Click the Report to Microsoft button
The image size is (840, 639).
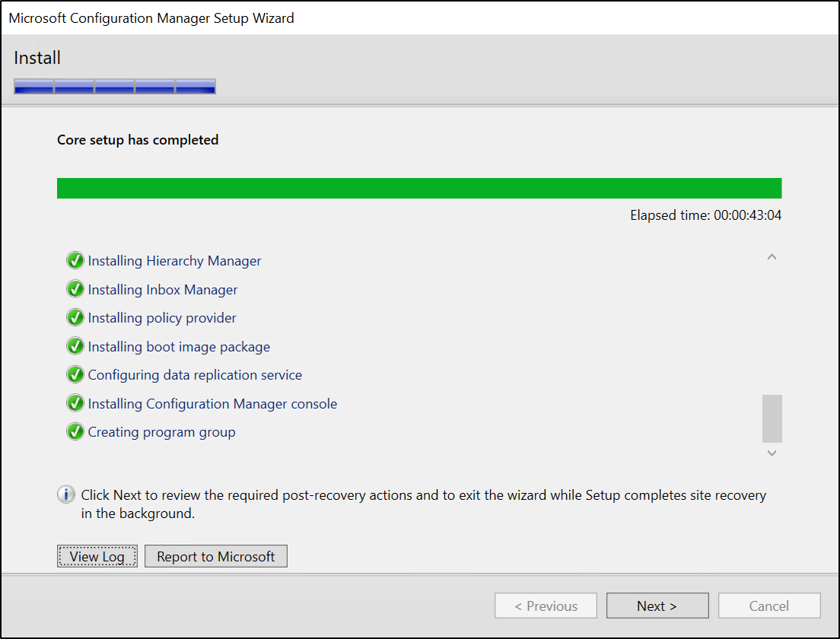(x=216, y=556)
